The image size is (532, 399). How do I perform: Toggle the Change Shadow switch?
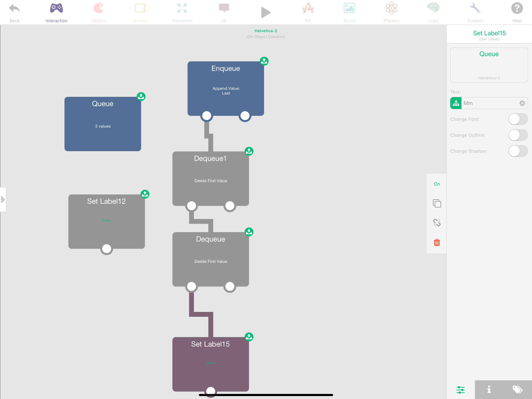coord(518,151)
